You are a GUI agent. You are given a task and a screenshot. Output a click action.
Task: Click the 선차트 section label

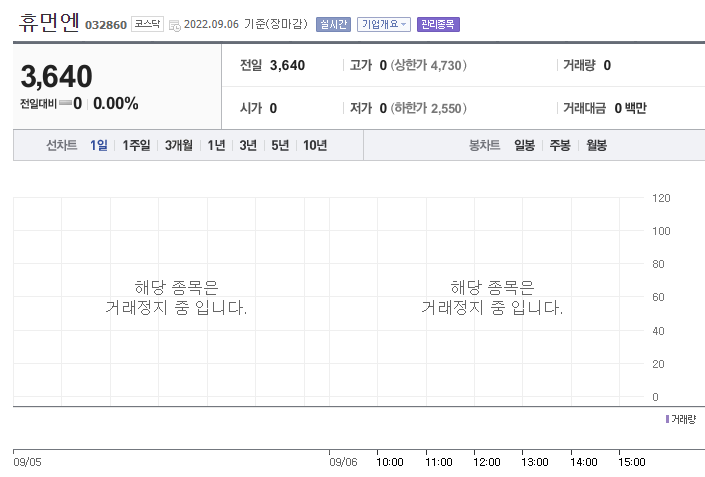pyautogui.click(x=62, y=145)
